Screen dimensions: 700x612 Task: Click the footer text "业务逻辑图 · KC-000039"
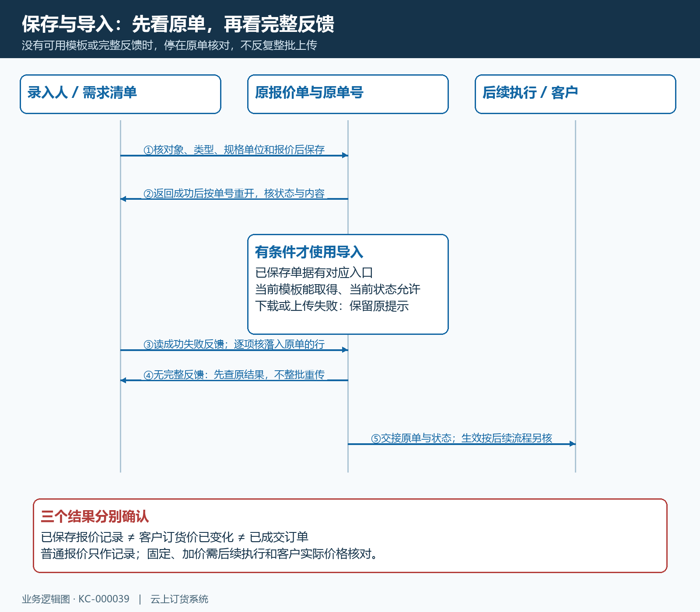coord(76,599)
